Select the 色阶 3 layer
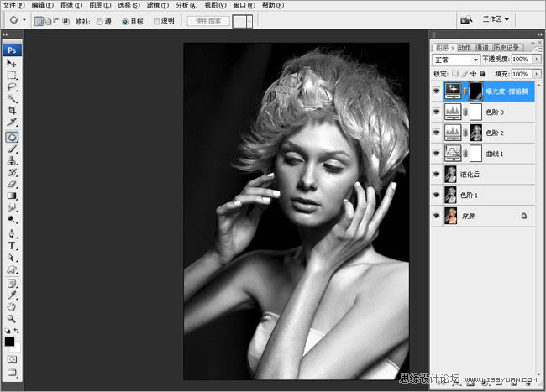 (x=496, y=111)
